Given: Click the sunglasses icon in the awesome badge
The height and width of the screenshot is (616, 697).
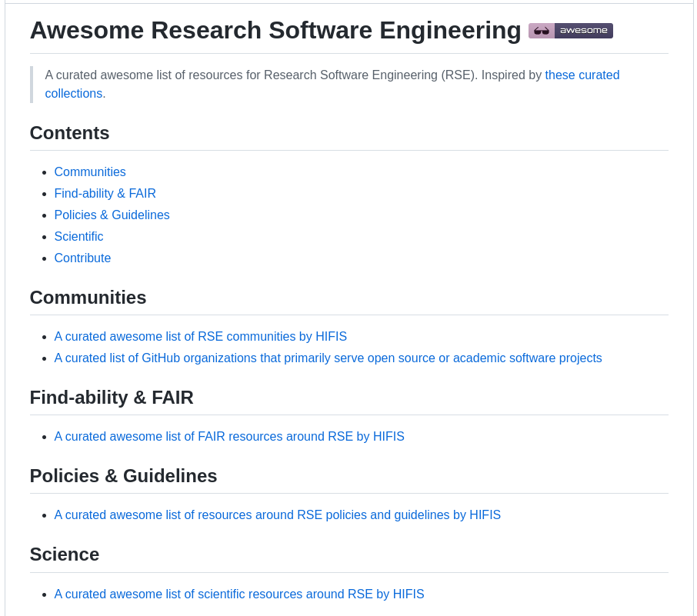Looking at the screenshot, I should (x=541, y=31).
